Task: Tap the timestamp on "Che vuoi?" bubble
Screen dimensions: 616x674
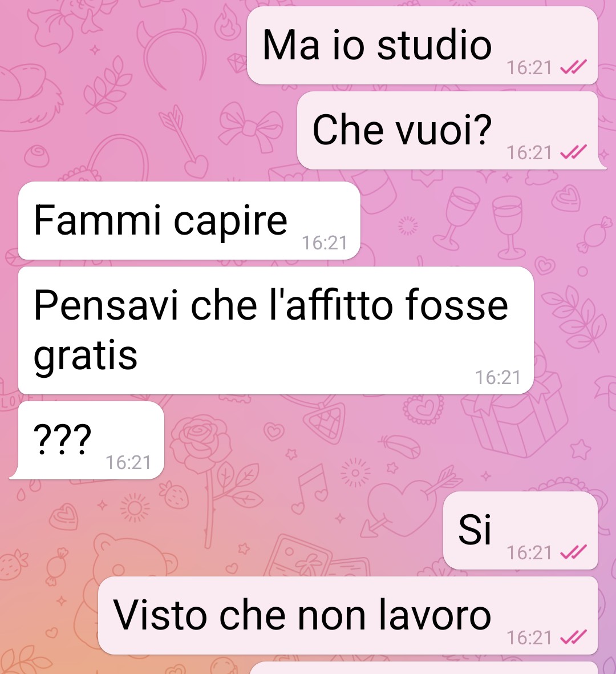Action: [x=529, y=152]
